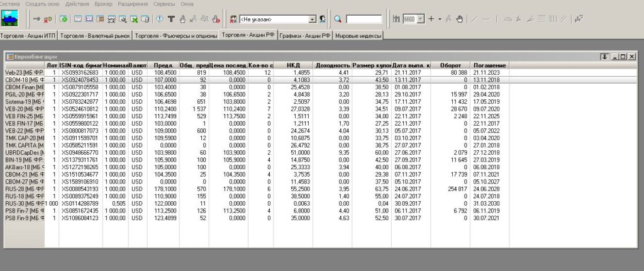Switch to Торговля - Фьючерсы и опционы tab
This screenshot has width=644, height=271.
click(x=176, y=36)
